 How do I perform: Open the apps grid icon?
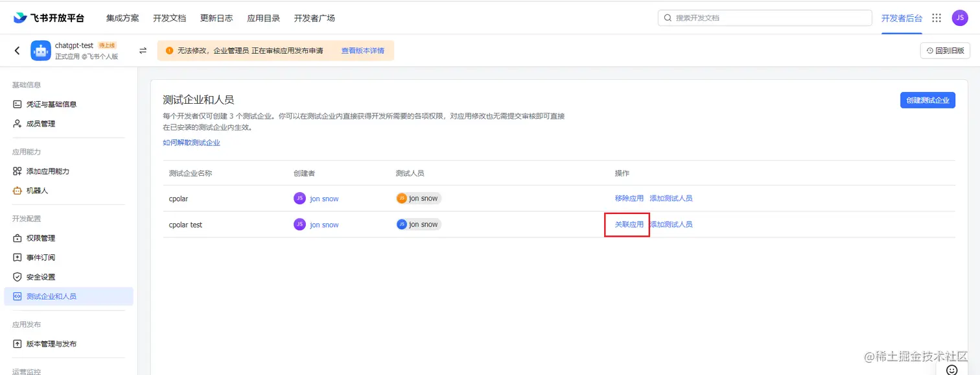[x=937, y=18]
